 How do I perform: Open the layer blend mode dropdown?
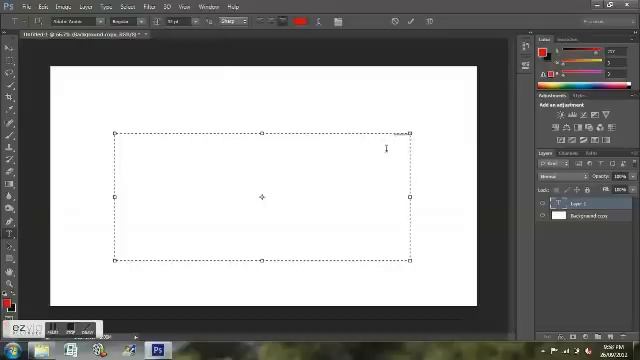563,177
